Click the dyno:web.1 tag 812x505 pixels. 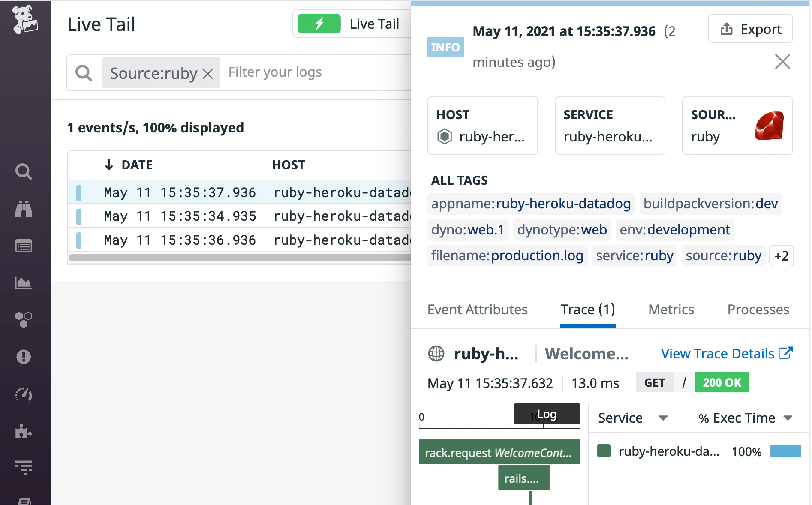click(x=468, y=230)
